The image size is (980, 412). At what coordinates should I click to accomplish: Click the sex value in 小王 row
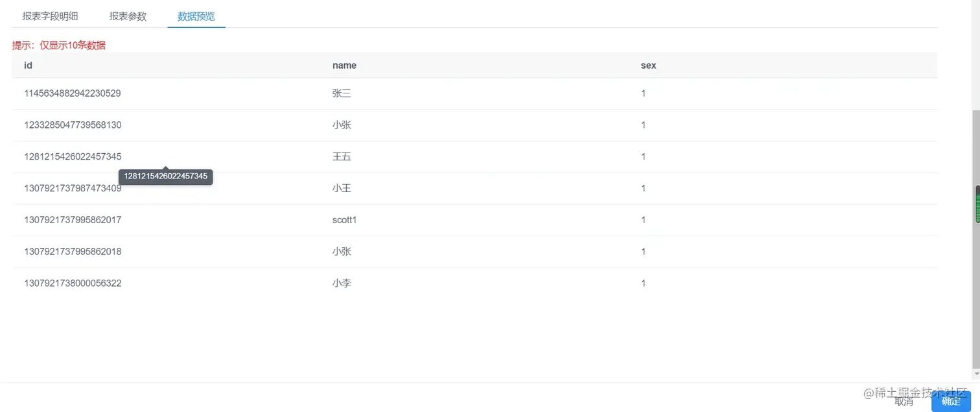pos(643,188)
